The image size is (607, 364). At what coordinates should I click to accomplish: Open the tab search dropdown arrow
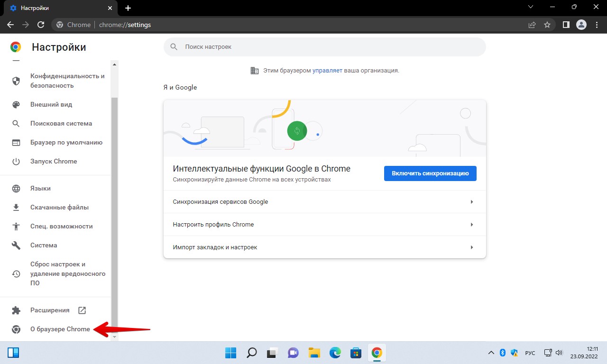(531, 7)
